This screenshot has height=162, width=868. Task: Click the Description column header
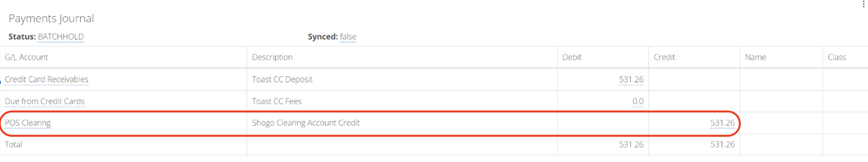(272, 57)
